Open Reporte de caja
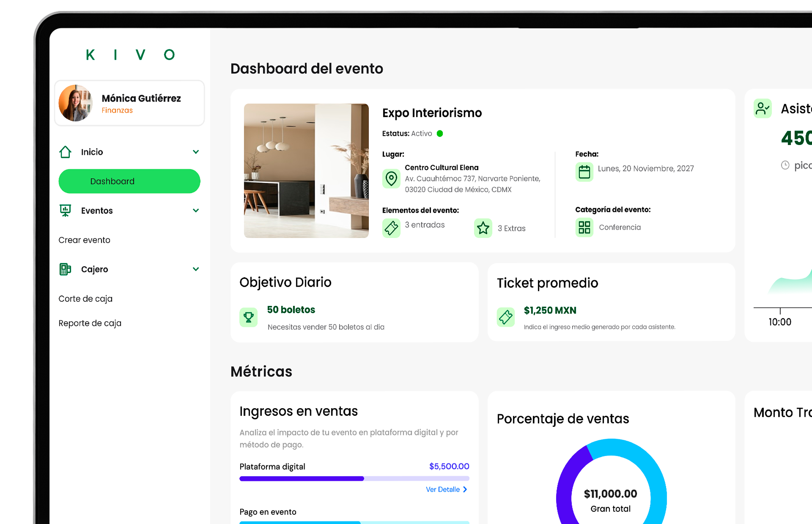The height and width of the screenshot is (524, 812). point(90,323)
